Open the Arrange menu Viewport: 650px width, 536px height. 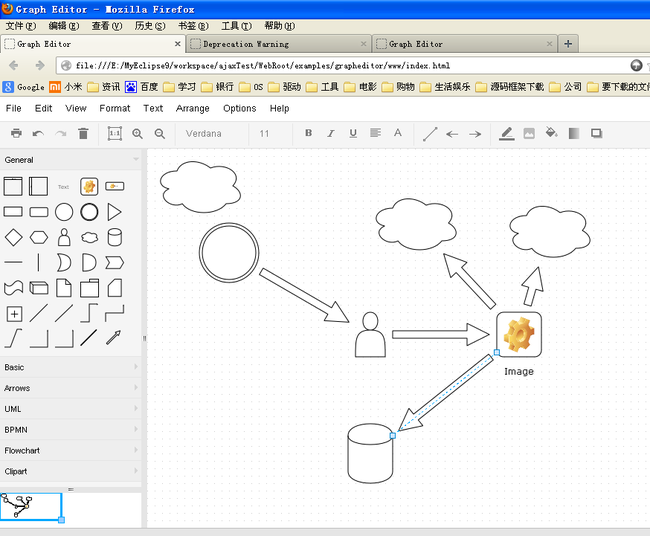coord(193,109)
